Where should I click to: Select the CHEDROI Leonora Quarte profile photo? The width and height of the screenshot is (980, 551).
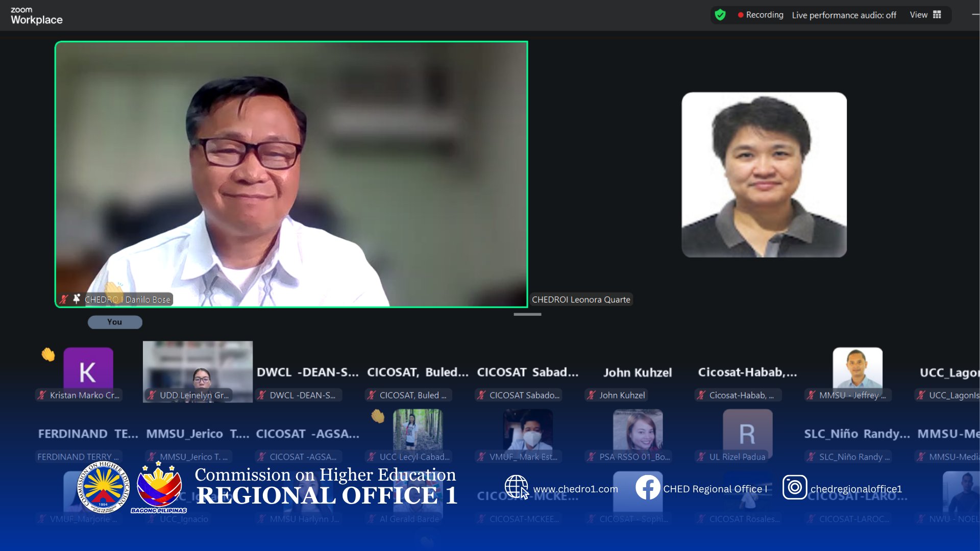(764, 174)
